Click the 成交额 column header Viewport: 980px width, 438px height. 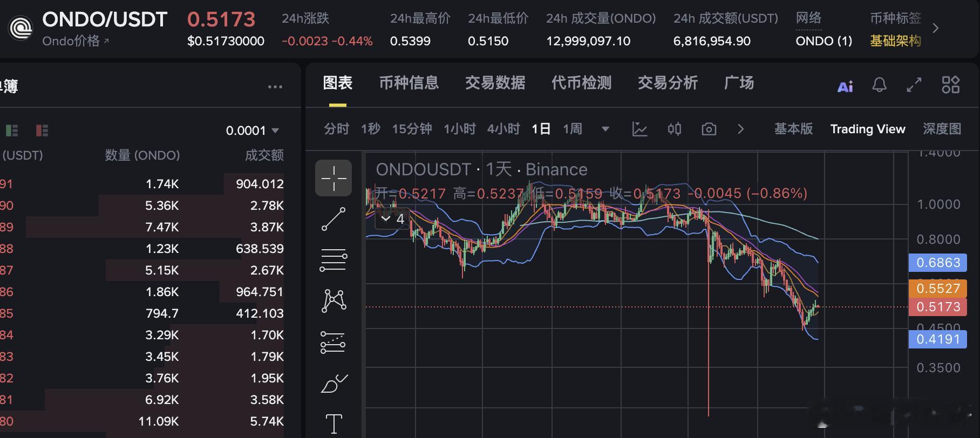click(x=264, y=155)
